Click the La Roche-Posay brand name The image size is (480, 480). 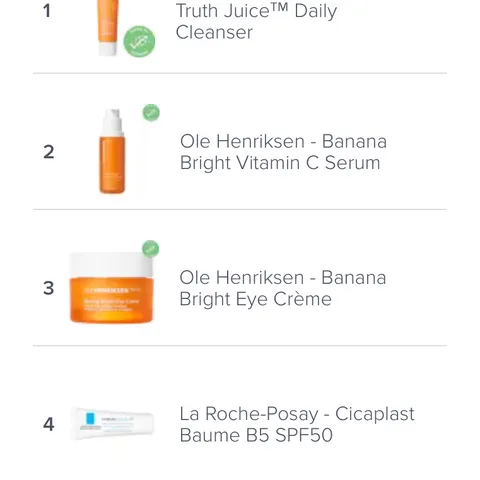(249, 414)
